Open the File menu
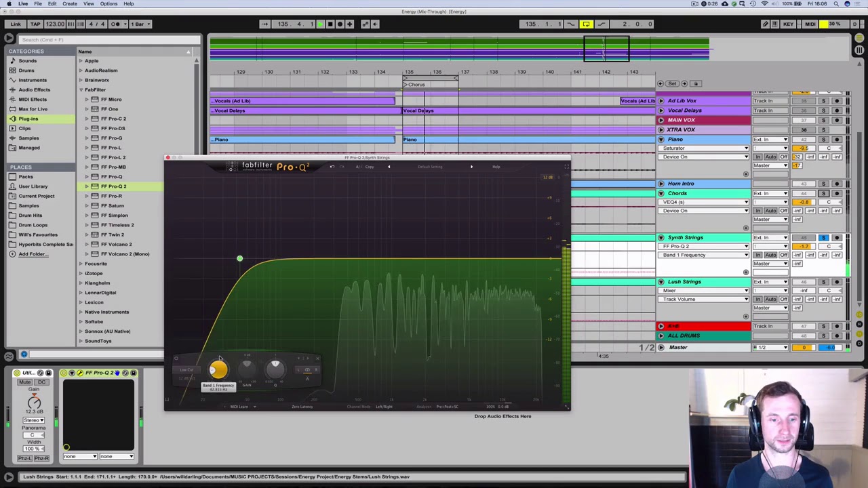 coord(38,3)
